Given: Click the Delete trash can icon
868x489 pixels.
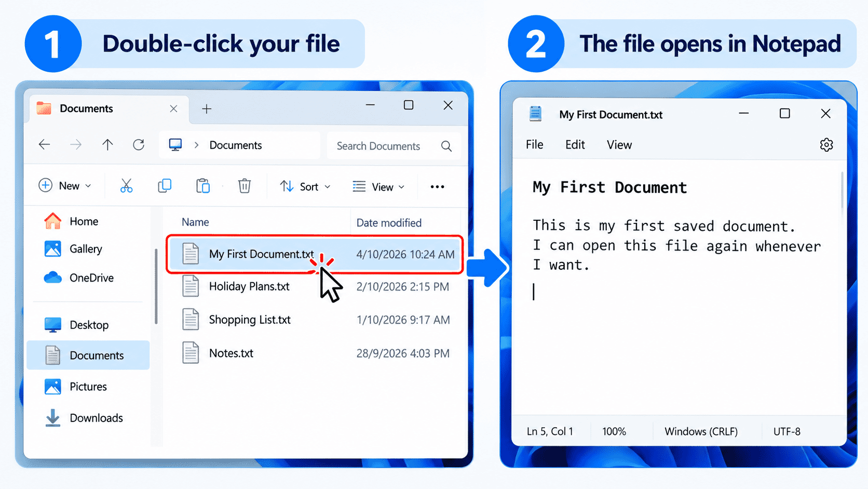Looking at the screenshot, I should [x=245, y=186].
